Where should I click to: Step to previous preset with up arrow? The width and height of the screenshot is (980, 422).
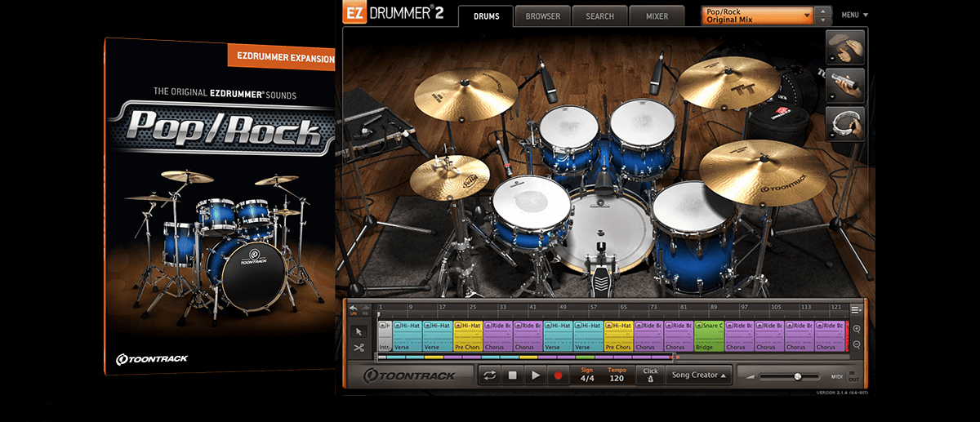[823, 11]
